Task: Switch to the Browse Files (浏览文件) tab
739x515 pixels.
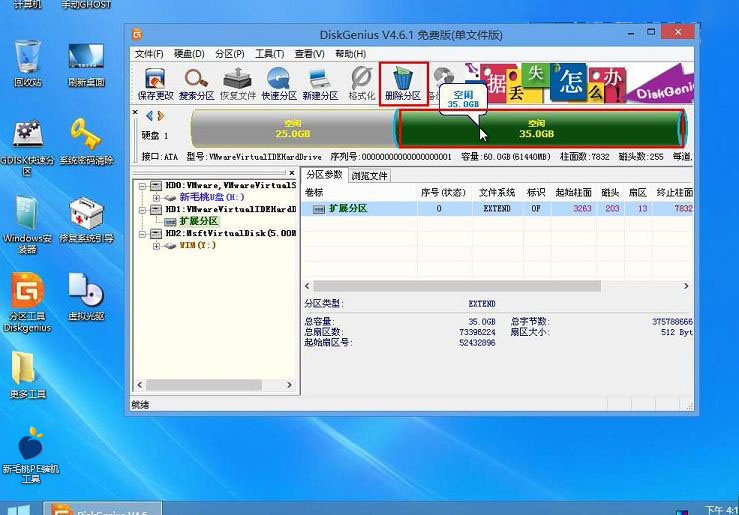Action: pos(370,176)
